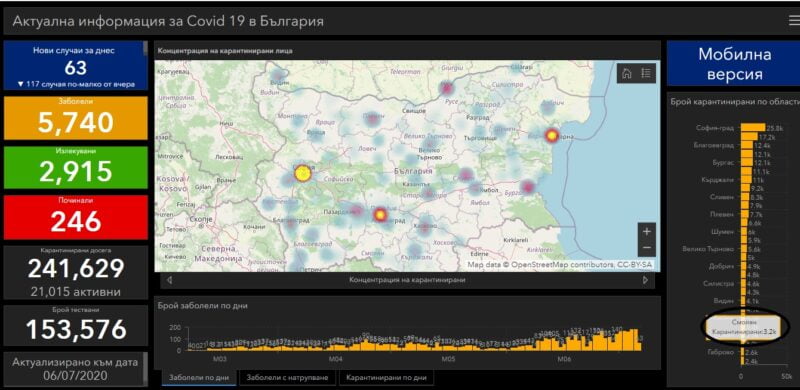
Task: Open the map legend list icon
Action: pos(645,74)
